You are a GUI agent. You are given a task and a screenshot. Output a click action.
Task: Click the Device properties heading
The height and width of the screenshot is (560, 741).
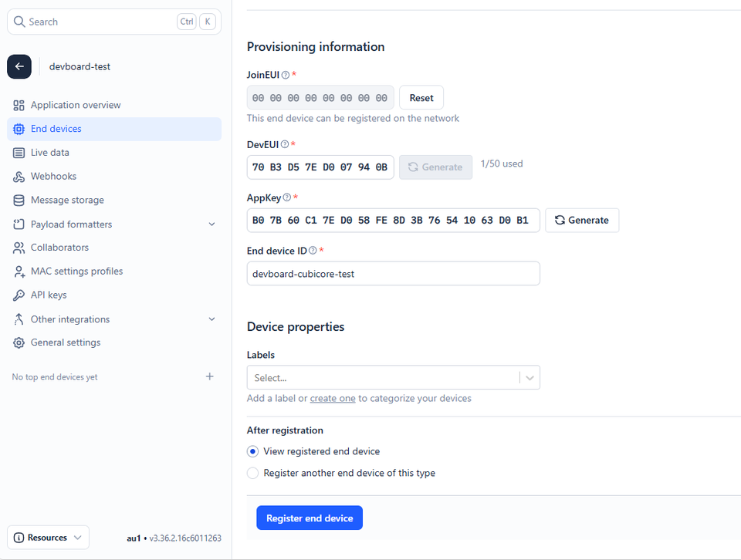296,327
